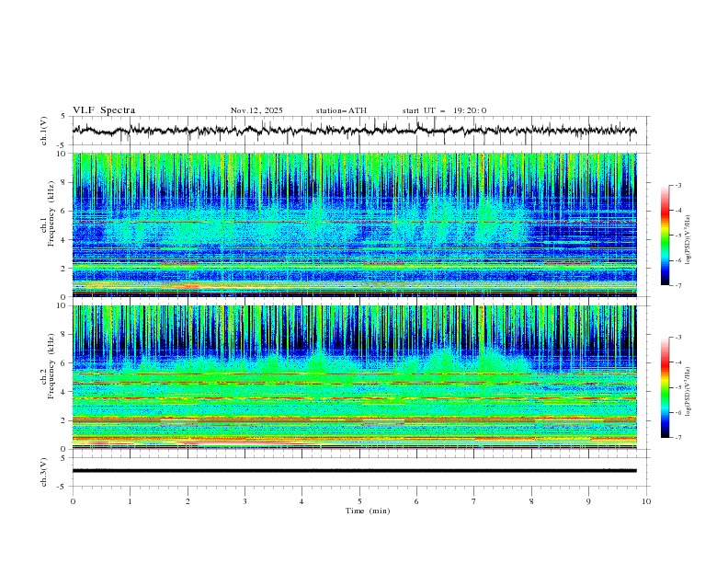The height and width of the screenshot is (563, 728).
Task: Click the time axis tick label "8"
Action: pyautogui.click(x=531, y=501)
